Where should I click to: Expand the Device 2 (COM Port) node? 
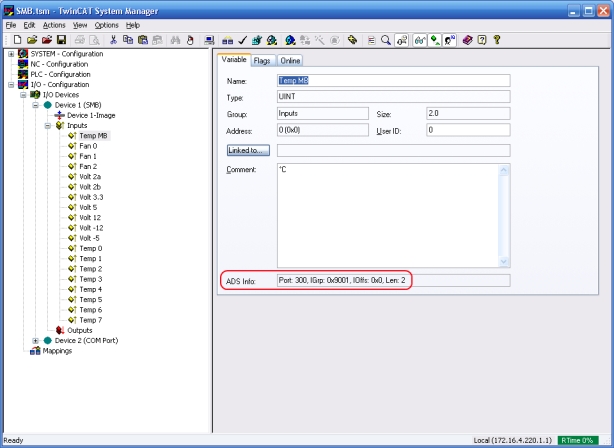click(35, 341)
